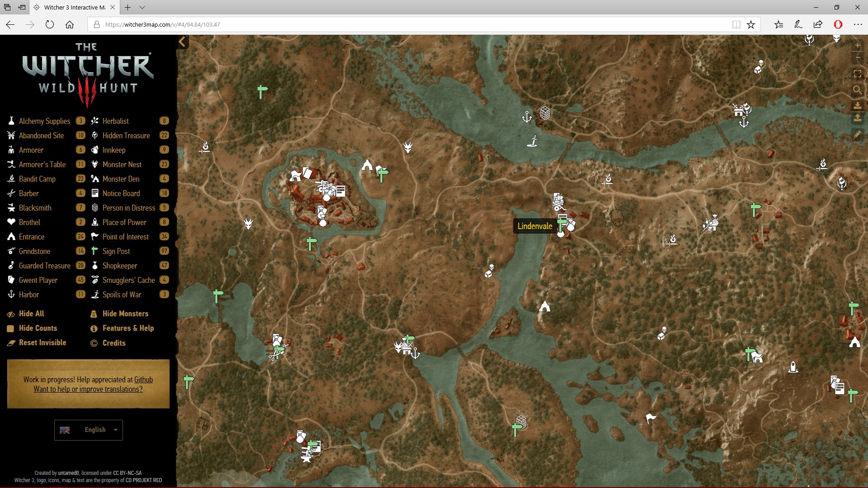Toggle Hide Monsters option

point(125,314)
